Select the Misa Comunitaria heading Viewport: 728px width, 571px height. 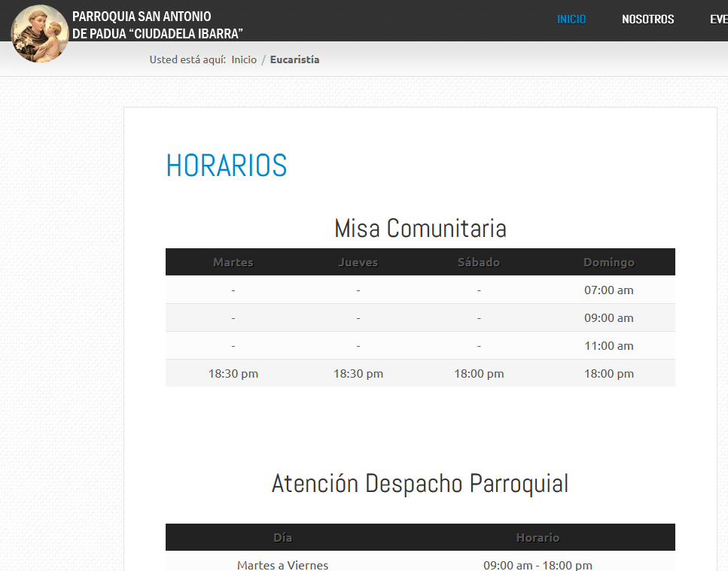click(x=420, y=228)
